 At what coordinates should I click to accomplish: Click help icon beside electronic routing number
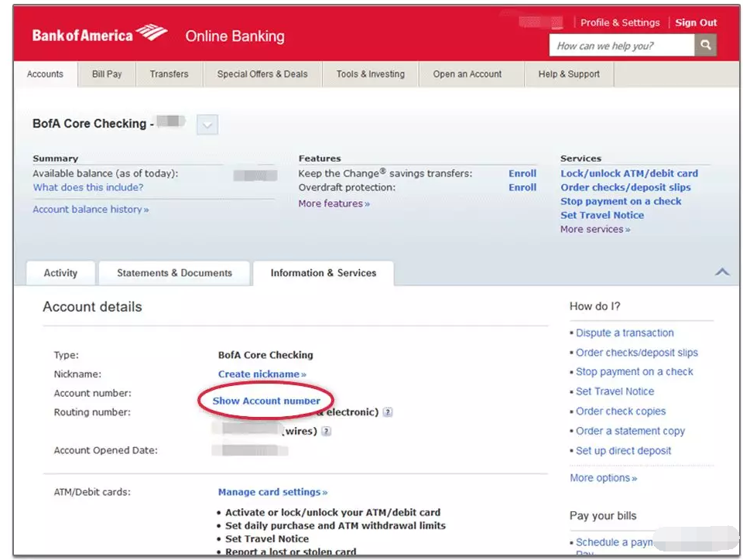pos(388,412)
